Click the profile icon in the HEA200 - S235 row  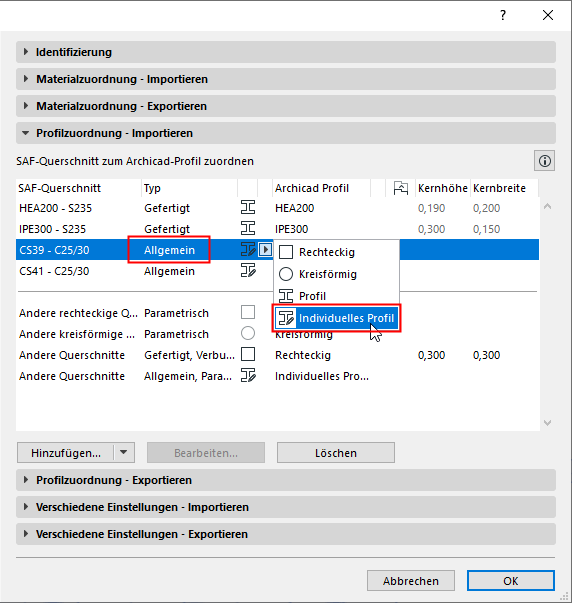tap(248, 207)
